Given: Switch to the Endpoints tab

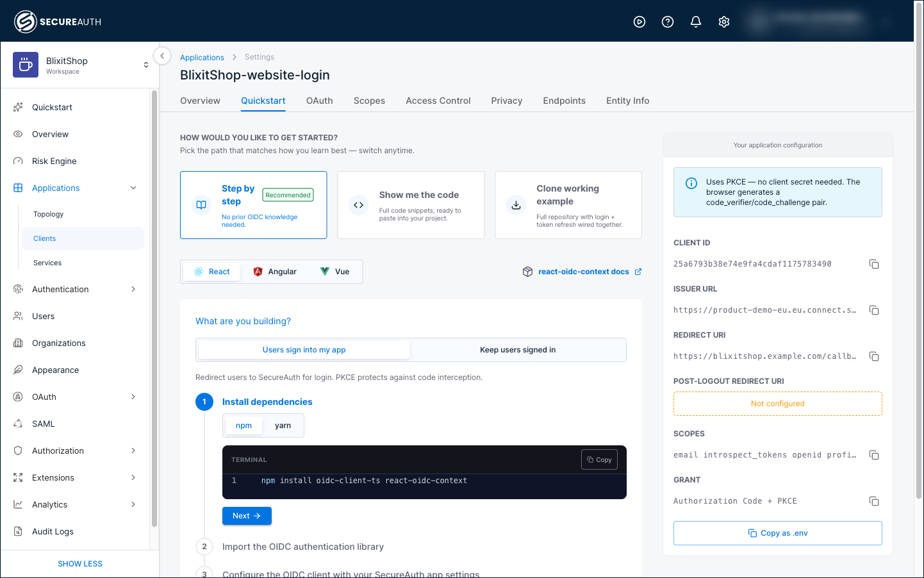Looking at the screenshot, I should (x=564, y=101).
